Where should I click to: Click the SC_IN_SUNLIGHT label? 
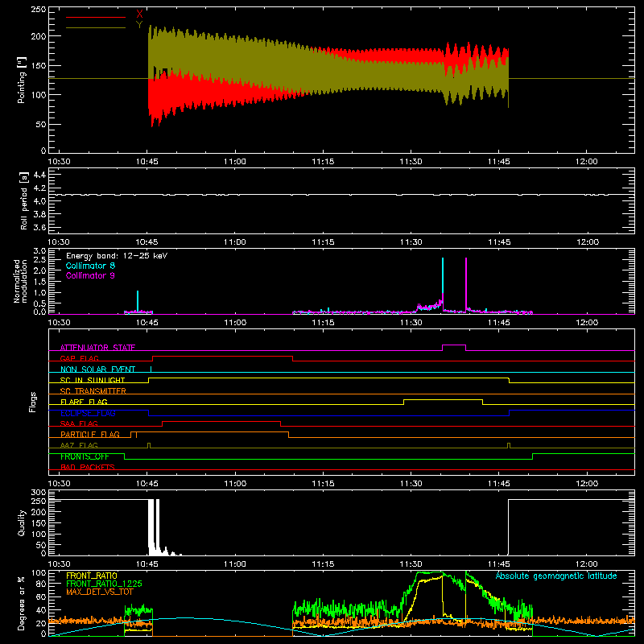(x=93, y=380)
